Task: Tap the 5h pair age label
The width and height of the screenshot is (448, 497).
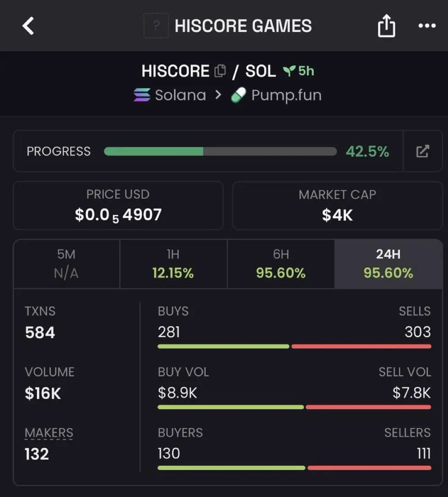Action: 306,71
